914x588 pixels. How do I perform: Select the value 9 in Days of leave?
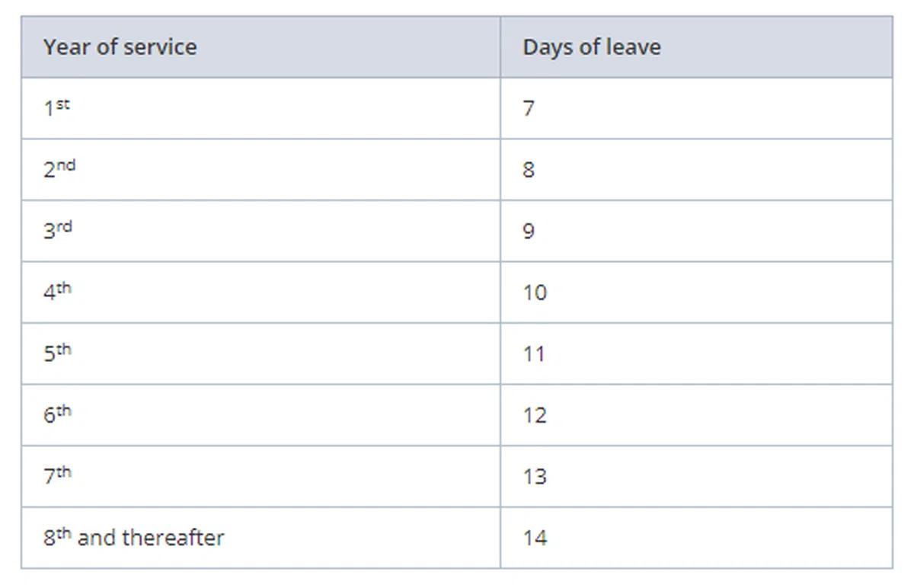(x=529, y=232)
